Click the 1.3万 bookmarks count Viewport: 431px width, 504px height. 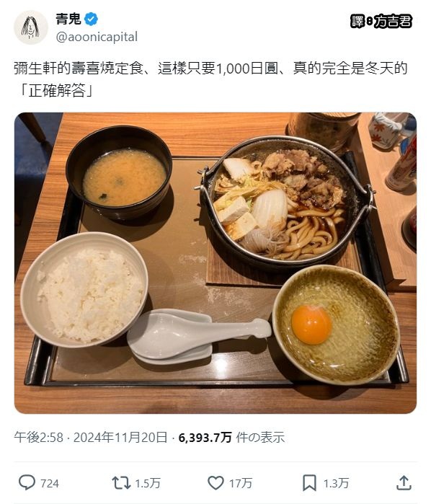tap(336, 483)
